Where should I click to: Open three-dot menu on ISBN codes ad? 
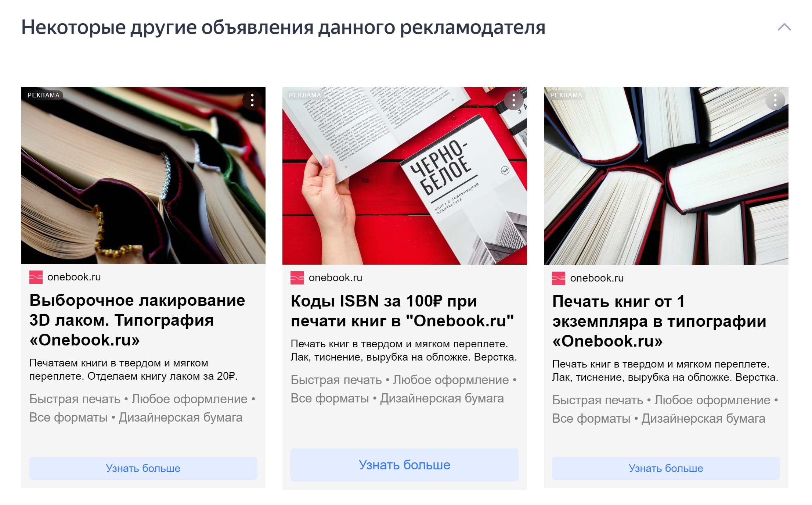point(514,100)
